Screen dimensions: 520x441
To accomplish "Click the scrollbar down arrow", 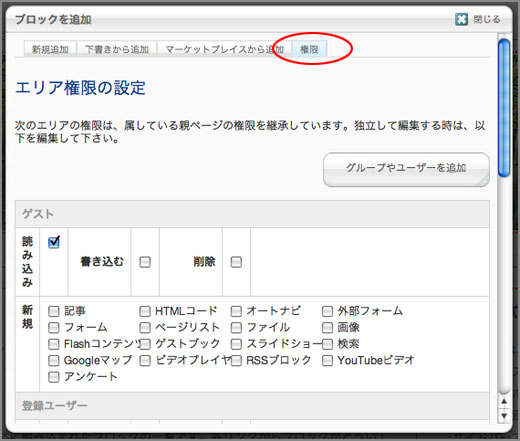I will (x=504, y=416).
